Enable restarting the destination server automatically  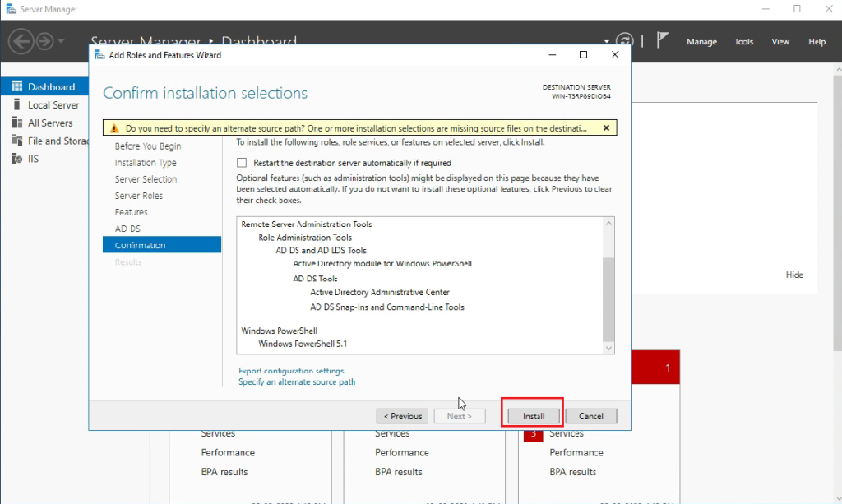tap(242, 163)
